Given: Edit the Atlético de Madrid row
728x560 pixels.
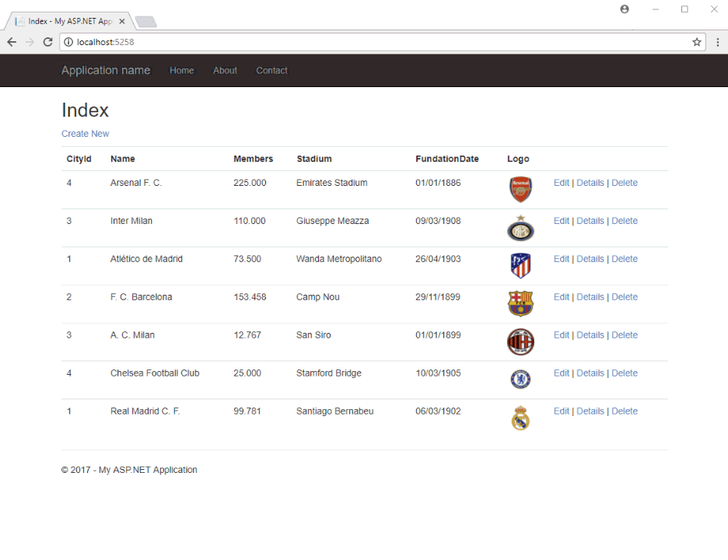Looking at the screenshot, I should [x=562, y=259].
